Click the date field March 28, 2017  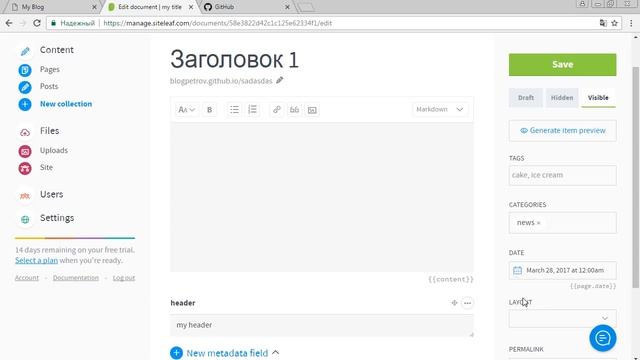pyautogui.click(x=562, y=270)
